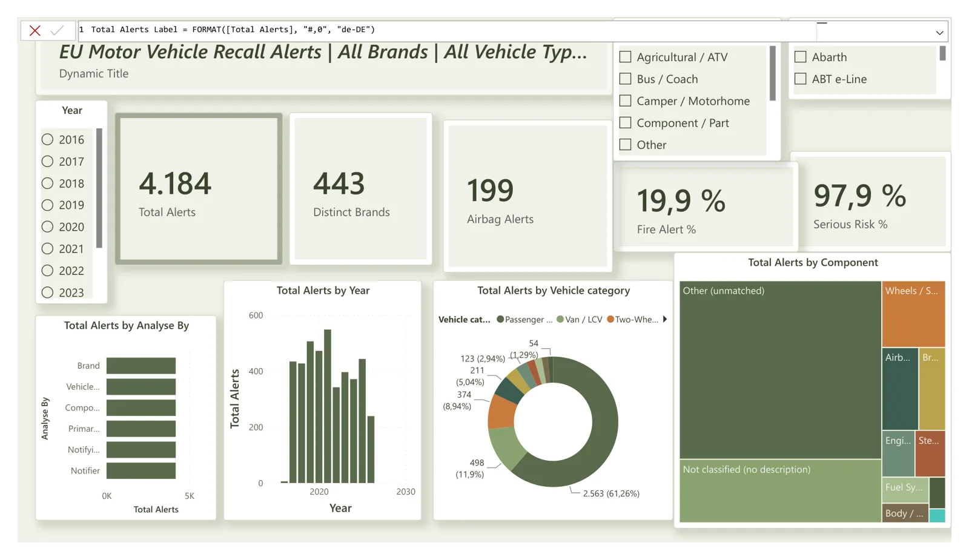Click the vehicle type slicer scrollbar
969x560 pixels.
pos(773,73)
